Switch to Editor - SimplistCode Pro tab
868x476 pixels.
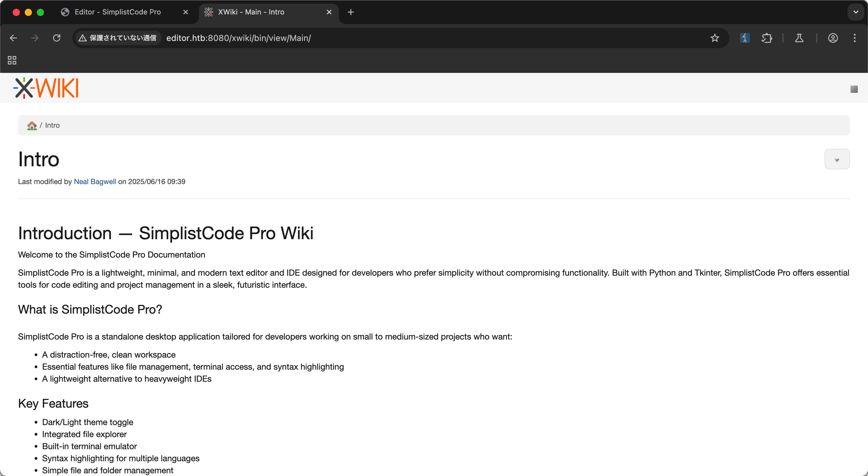[118, 12]
